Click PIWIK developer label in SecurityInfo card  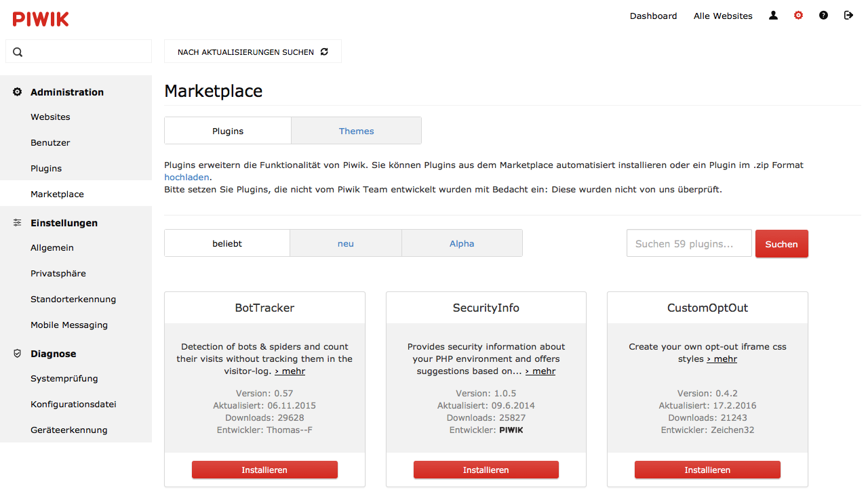click(x=511, y=430)
